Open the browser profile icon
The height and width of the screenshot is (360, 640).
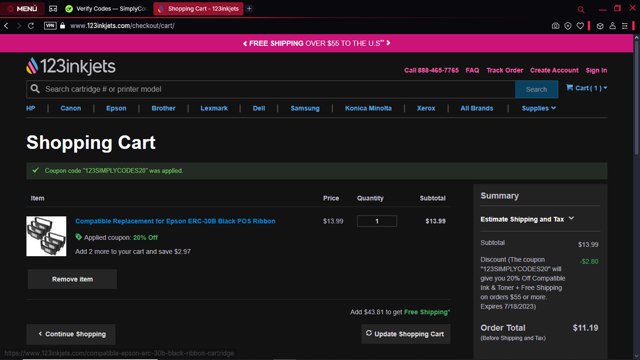coord(613,26)
